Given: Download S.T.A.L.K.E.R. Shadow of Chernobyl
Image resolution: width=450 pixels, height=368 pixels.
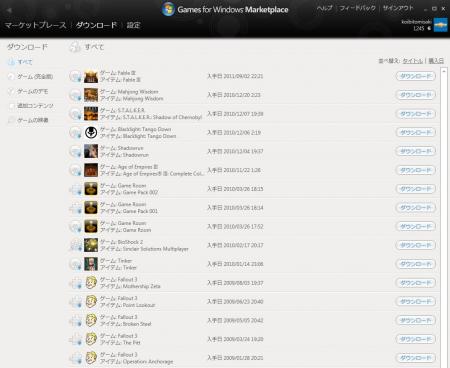Looking at the screenshot, I should pyautogui.click(x=416, y=114).
